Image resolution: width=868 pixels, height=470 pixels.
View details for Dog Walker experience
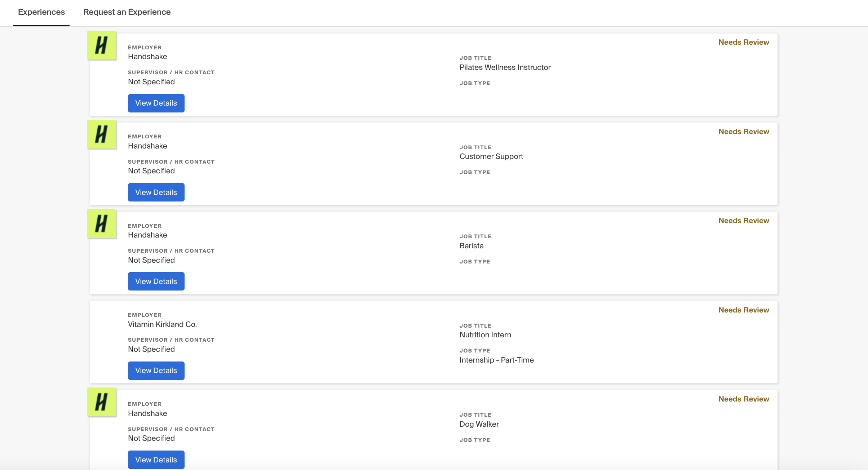tap(156, 460)
